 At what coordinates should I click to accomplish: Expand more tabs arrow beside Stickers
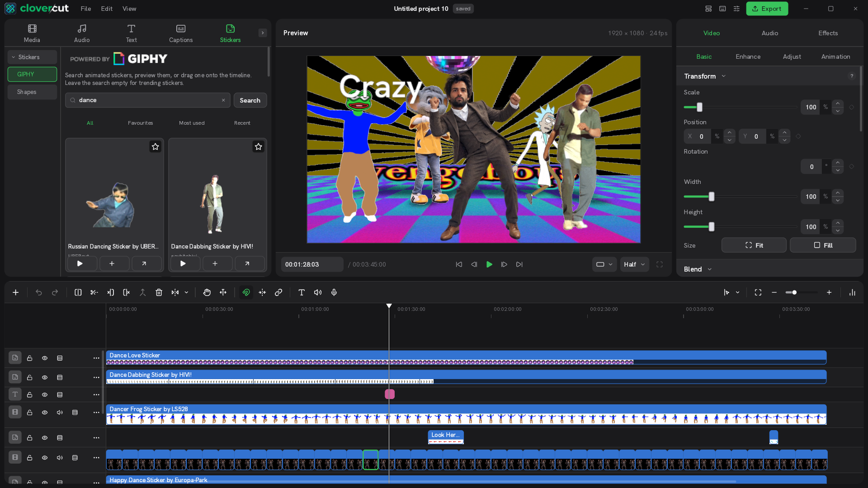tap(262, 33)
